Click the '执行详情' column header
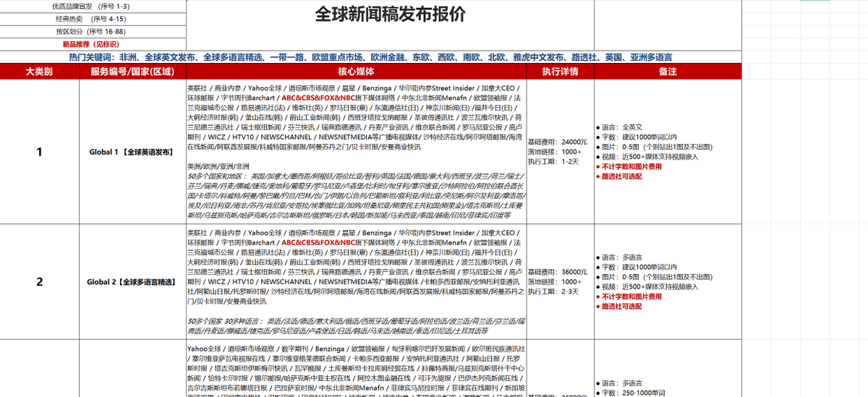 (x=560, y=72)
